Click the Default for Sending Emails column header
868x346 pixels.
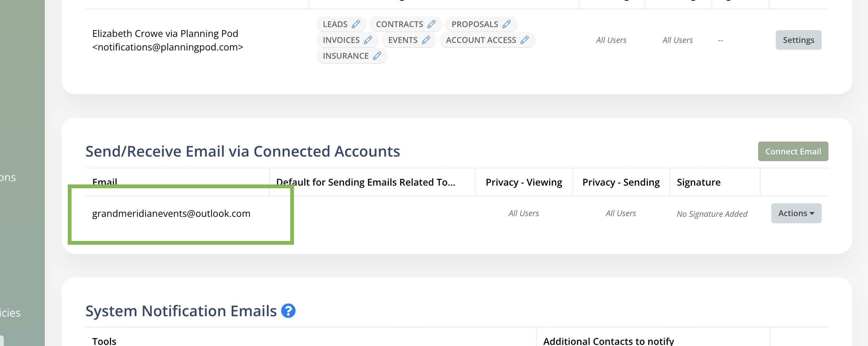(x=365, y=182)
